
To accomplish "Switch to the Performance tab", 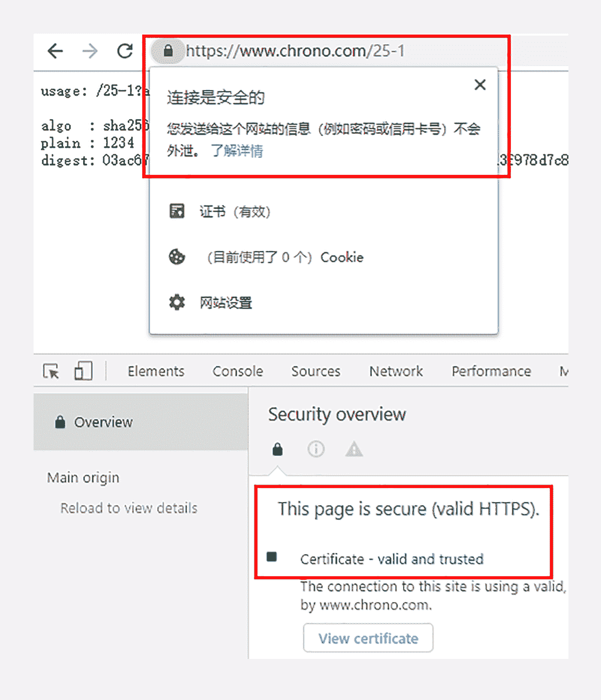I will [x=491, y=371].
